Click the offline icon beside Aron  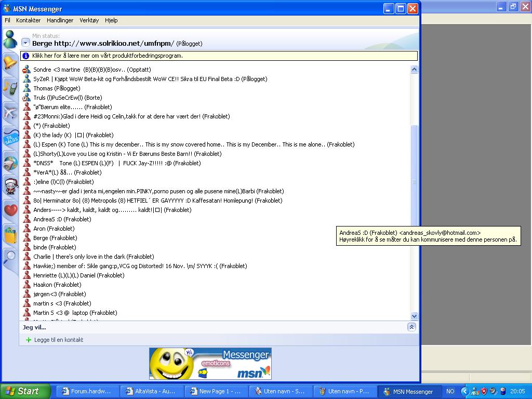click(x=26, y=229)
